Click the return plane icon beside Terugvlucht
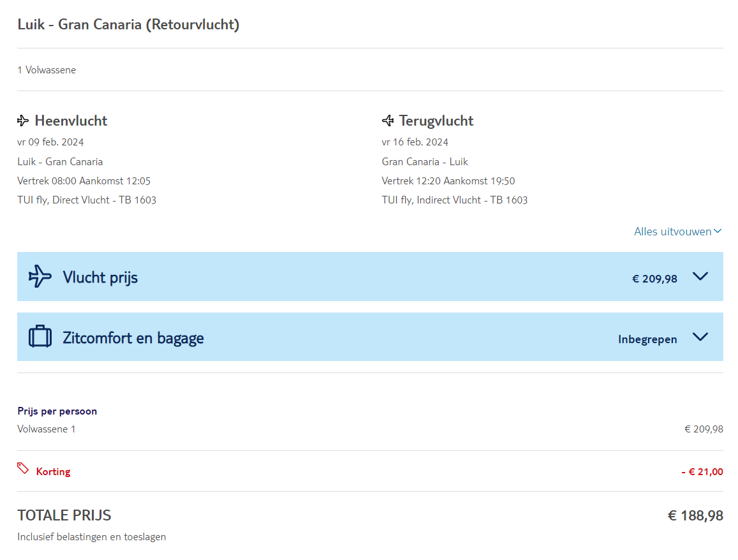738x560 pixels. click(x=388, y=121)
